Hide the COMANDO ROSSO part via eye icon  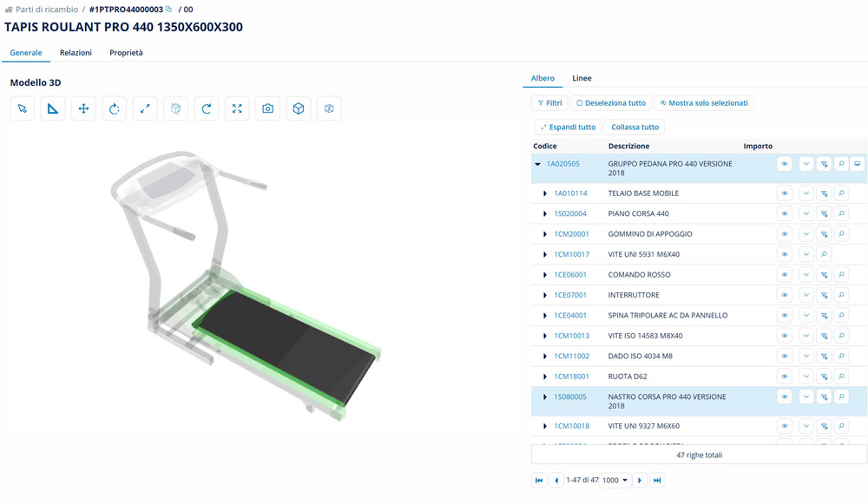785,275
